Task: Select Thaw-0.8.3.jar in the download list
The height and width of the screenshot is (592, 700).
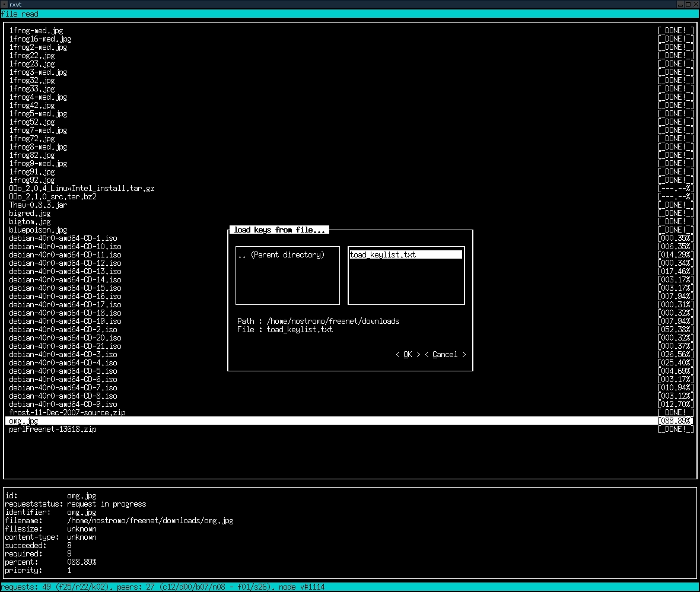Action: click(x=38, y=205)
